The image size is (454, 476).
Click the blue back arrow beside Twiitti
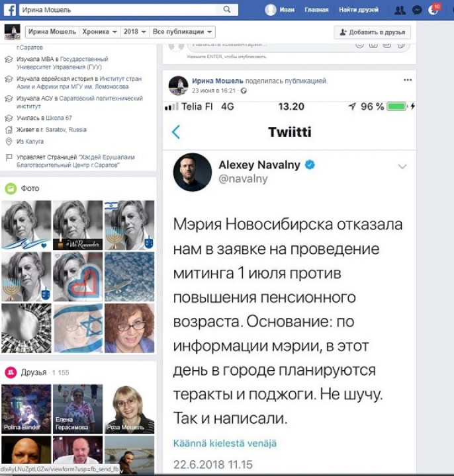(x=176, y=132)
